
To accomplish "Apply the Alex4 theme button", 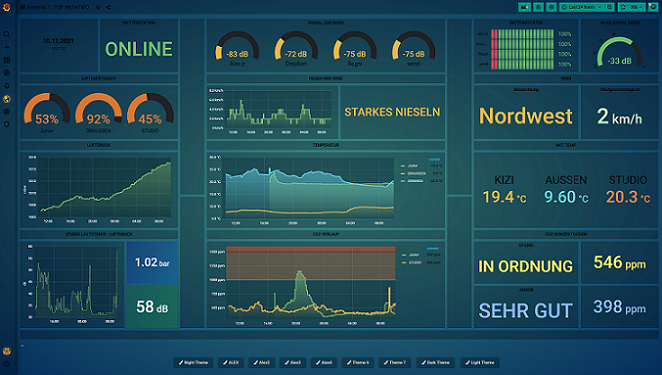I will pyautogui.click(x=324, y=363).
